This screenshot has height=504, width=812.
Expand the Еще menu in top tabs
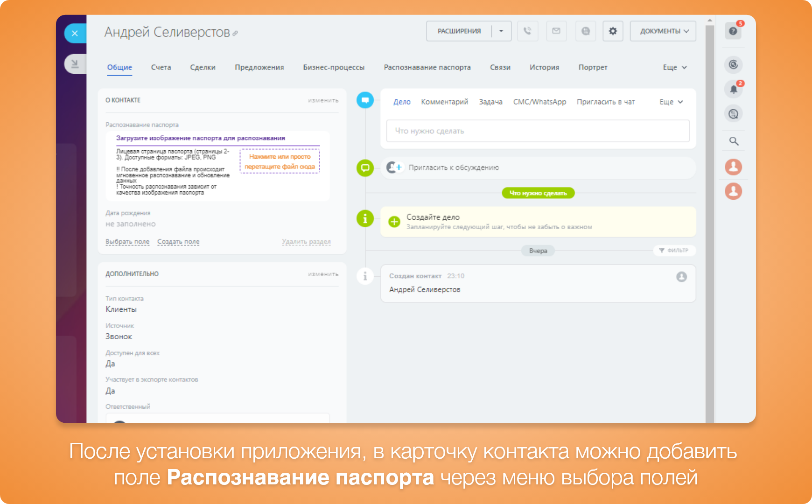point(674,67)
